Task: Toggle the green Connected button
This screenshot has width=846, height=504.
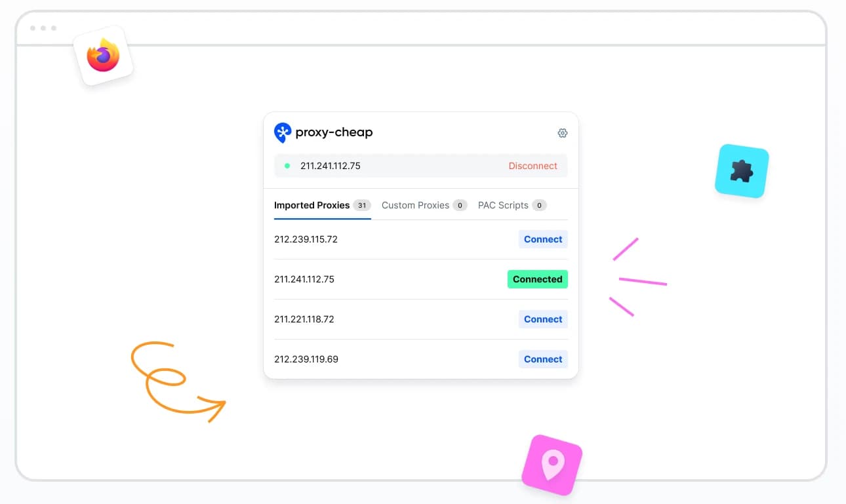Action: click(537, 279)
